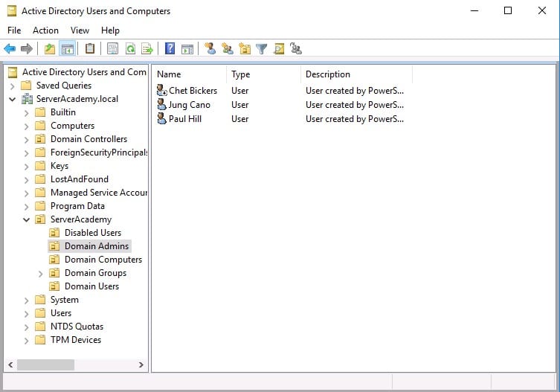The width and height of the screenshot is (560, 392).
Task: Click Export List toolbar icon
Action: pyautogui.click(x=147, y=48)
